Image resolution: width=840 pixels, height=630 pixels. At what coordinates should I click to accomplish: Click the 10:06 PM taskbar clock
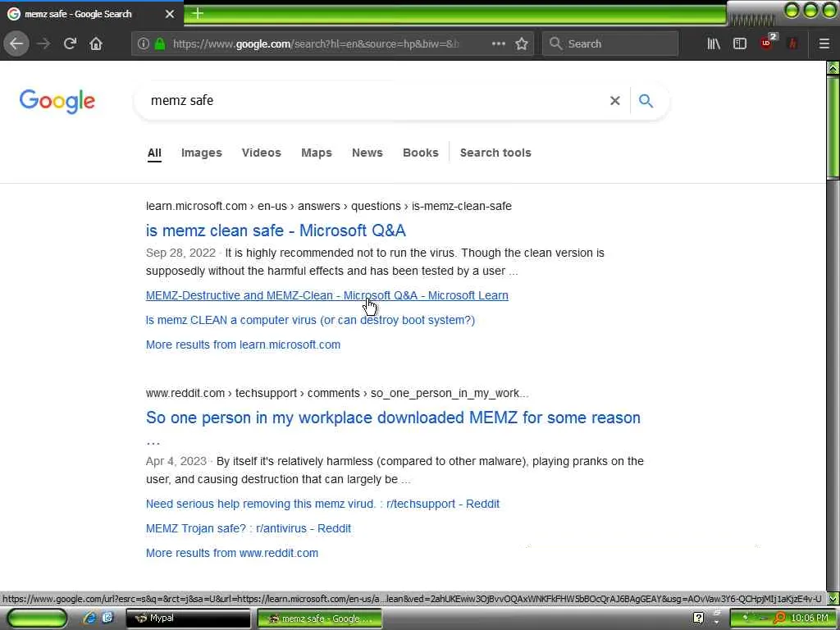810,619
